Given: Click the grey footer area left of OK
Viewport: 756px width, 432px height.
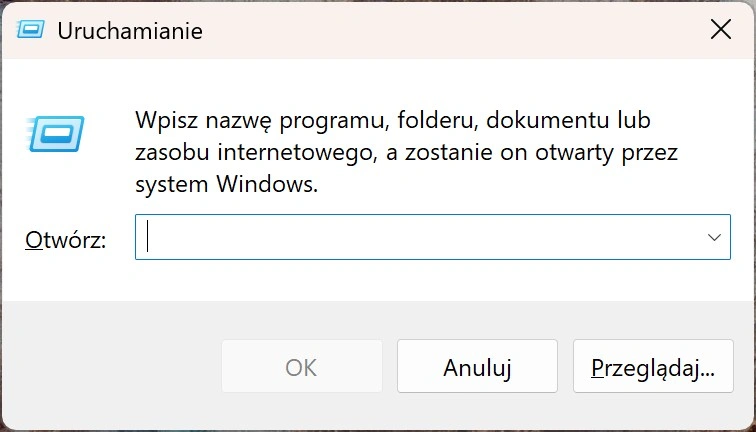Looking at the screenshot, I should click(110, 367).
